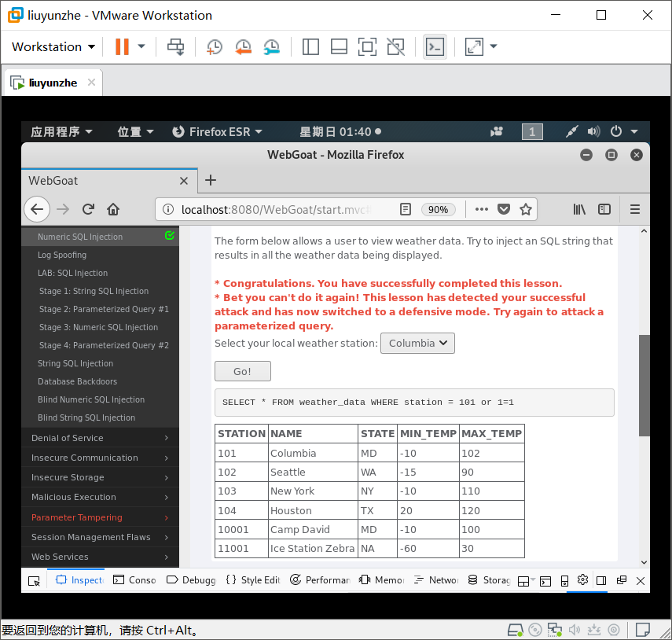Expand Insecure Communication category
672x640 pixels.
pos(101,458)
